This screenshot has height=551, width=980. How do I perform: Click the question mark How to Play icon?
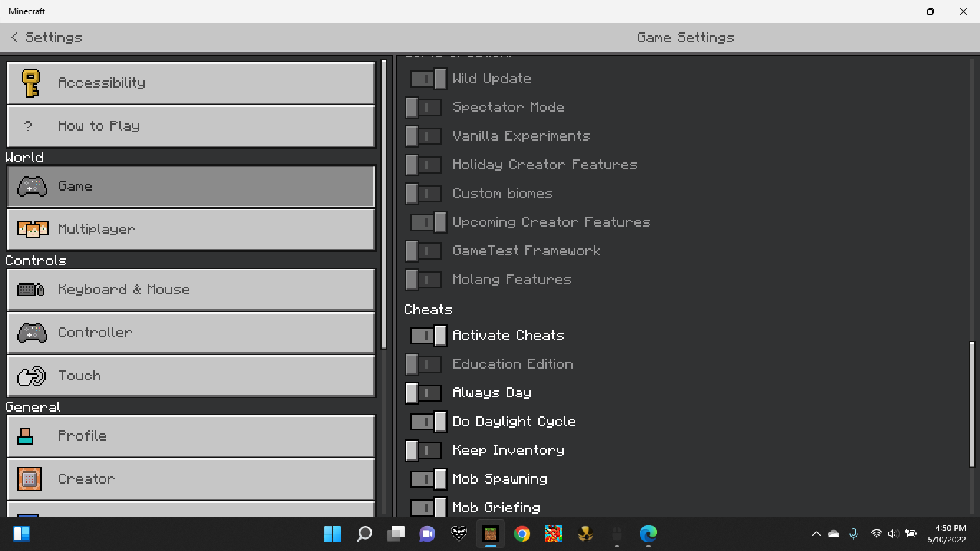[x=29, y=126]
